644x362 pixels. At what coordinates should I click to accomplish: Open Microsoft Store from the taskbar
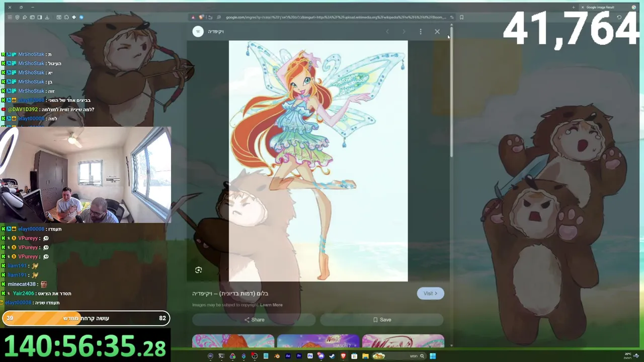click(354, 356)
